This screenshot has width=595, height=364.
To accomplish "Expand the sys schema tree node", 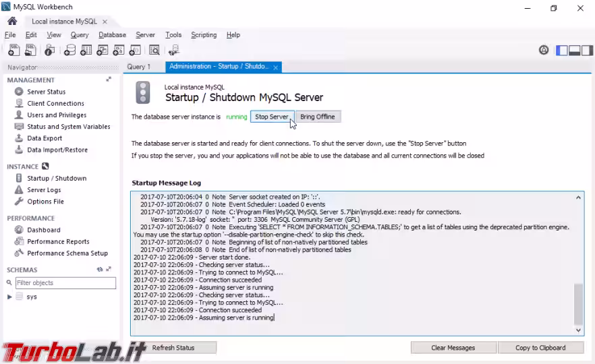I will (9, 297).
